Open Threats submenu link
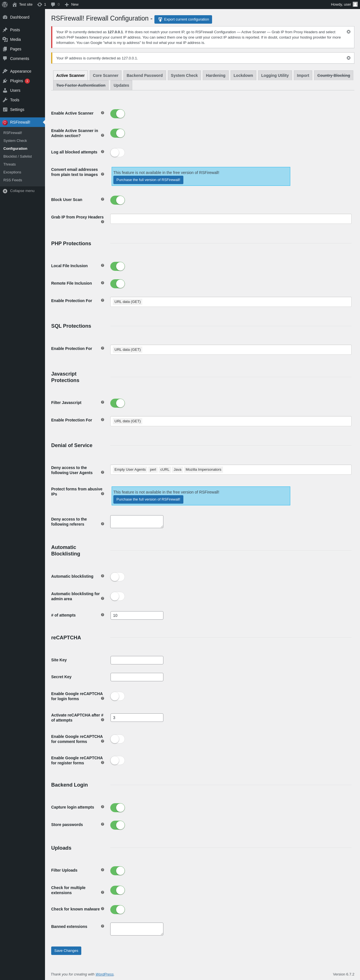Viewport: 360px width, 980px height. click(x=10, y=164)
